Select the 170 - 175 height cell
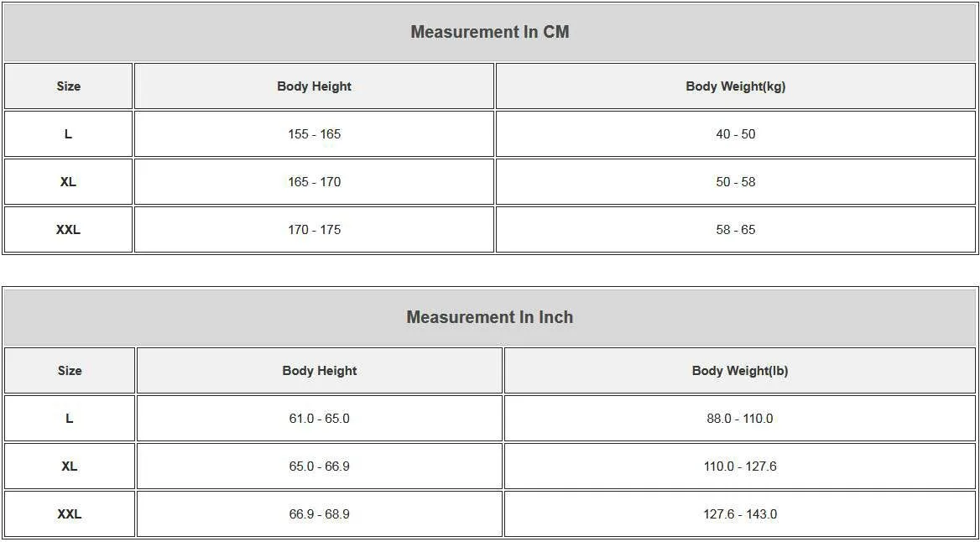This screenshot has height=542, width=980. (314, 229)
